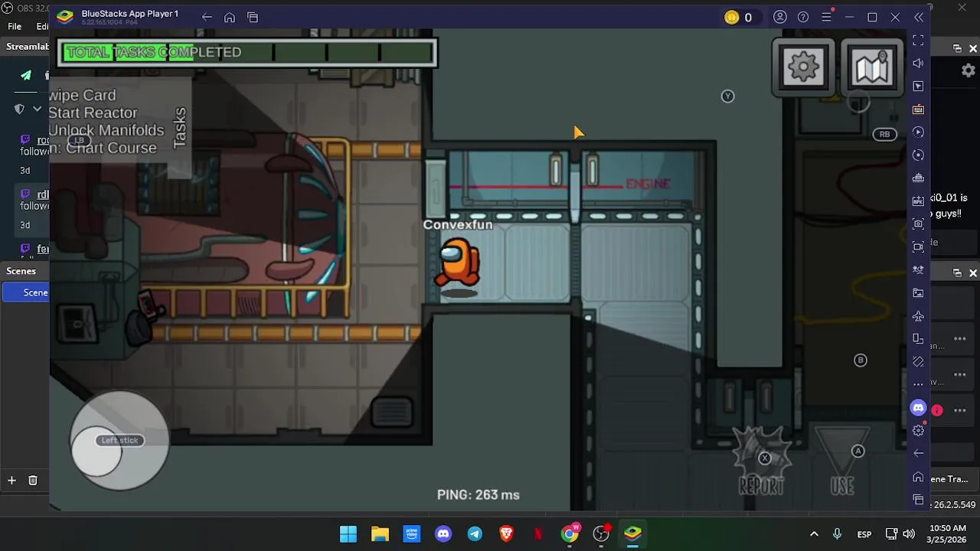This screenshot has width=980, height=551.
Task: Click BlueStacks lock cursor sidebar icon
Action: 919,86
